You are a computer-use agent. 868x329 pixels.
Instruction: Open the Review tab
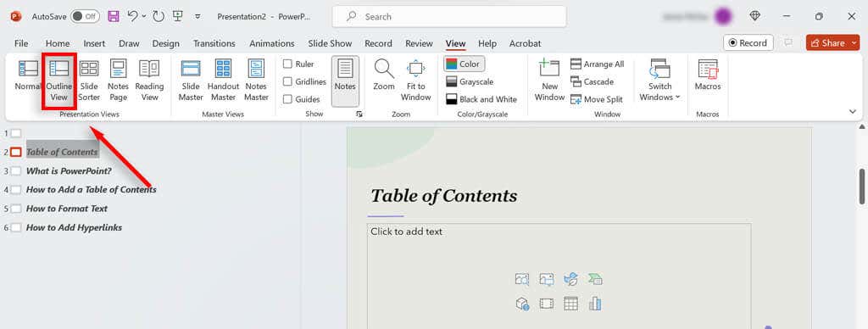[x=419, y=43]
